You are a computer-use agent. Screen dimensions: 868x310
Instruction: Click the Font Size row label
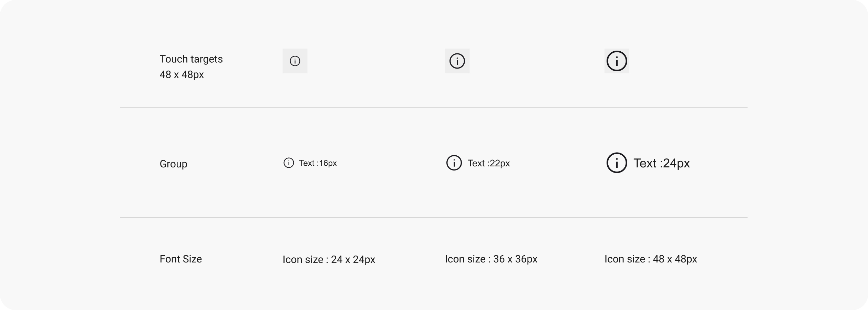[x=180, y=259]
